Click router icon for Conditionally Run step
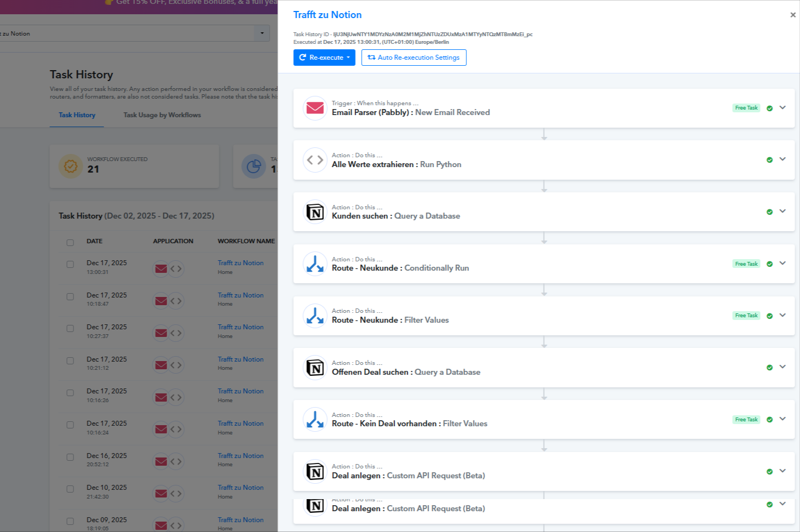 tap(315, 264)
